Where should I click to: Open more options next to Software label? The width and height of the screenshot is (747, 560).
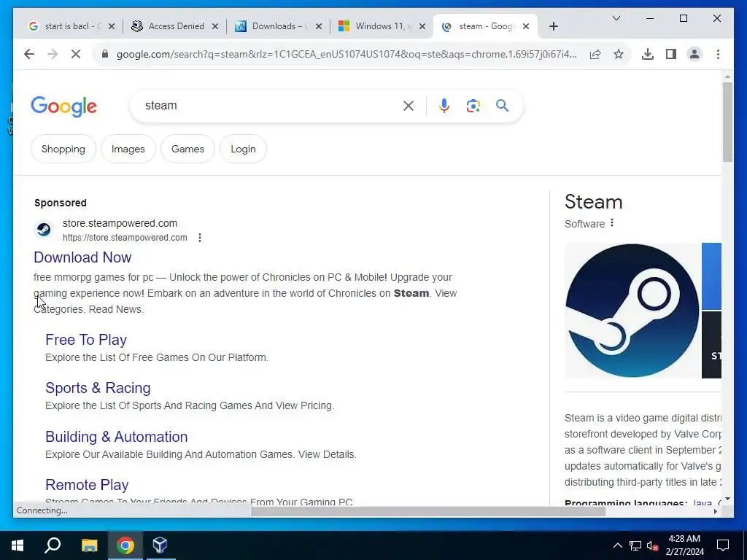pyautogui.click(x=612, y=223)
